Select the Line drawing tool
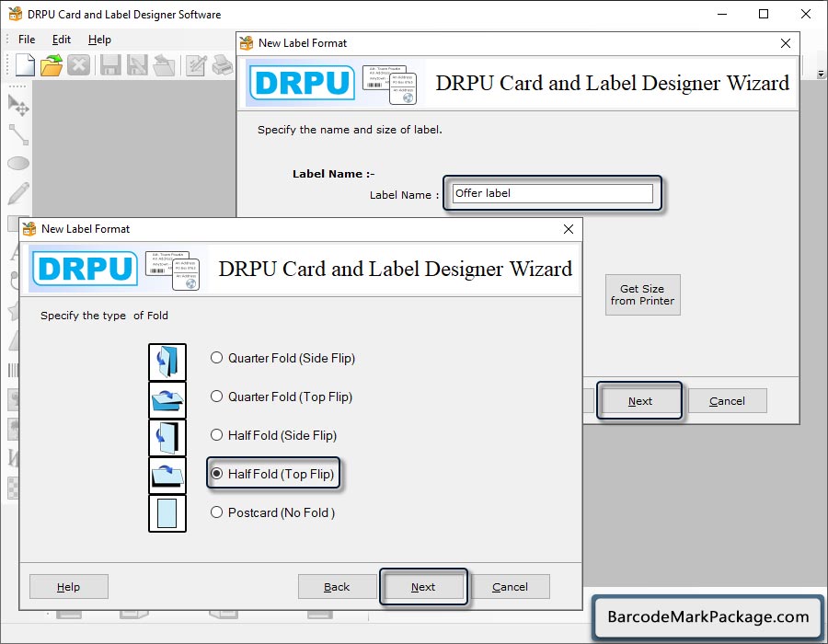The image size is (828, 644). (x=18, y=134)
